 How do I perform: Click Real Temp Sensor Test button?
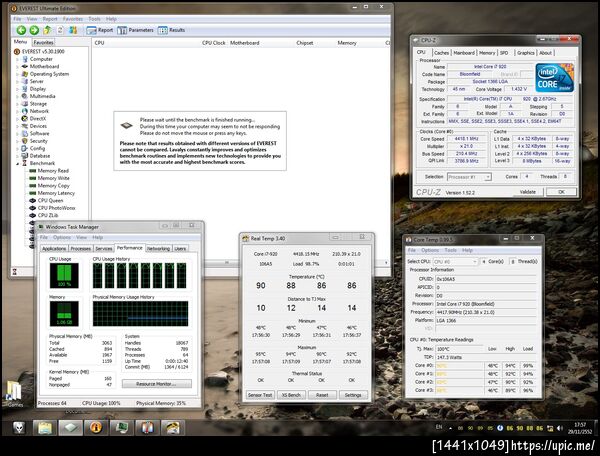tap(260, 395)
